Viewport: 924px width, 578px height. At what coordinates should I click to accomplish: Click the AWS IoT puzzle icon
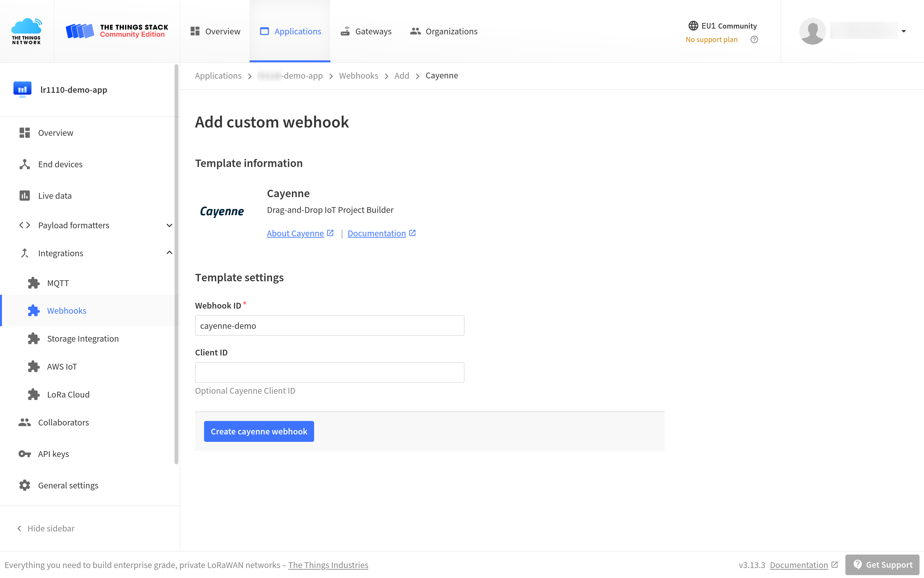click(34, 366)
